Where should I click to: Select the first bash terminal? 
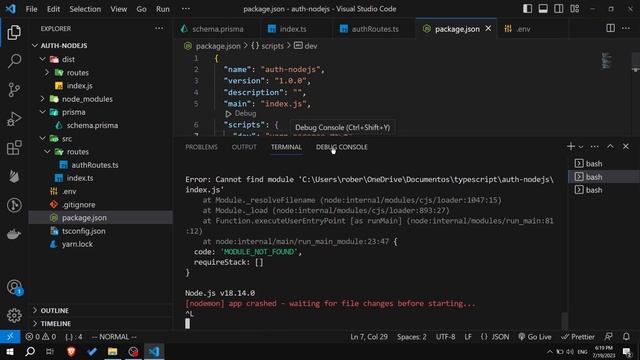click(x=603, y=164)
